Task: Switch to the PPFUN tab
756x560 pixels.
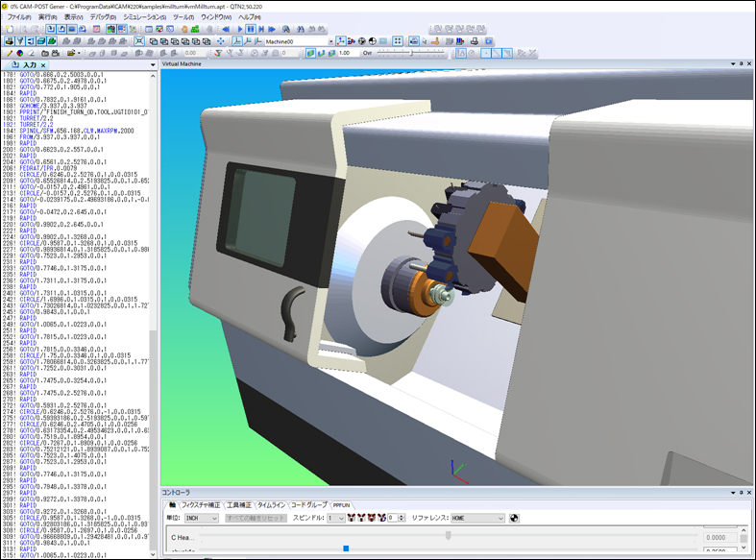Action: (341, 505)
